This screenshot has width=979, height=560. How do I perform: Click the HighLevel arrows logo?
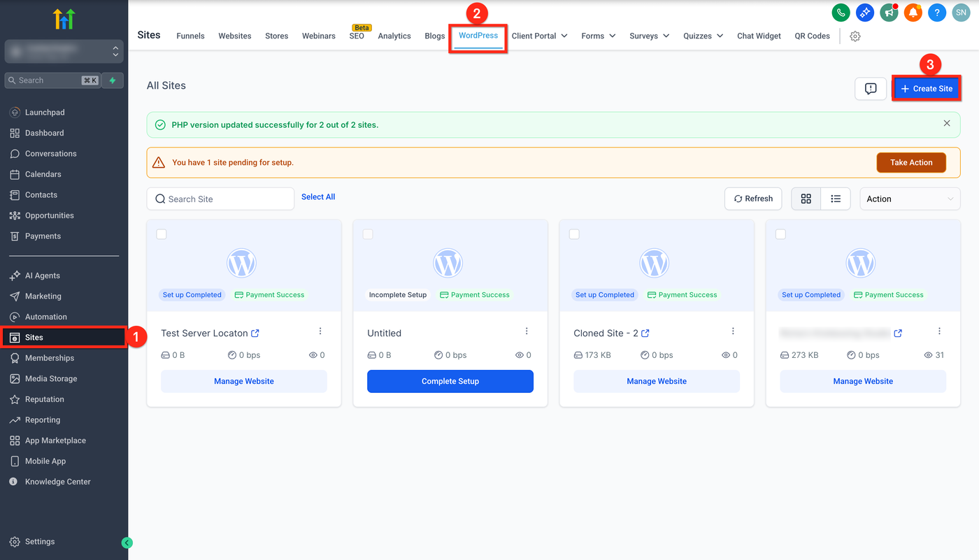point(64,19)
